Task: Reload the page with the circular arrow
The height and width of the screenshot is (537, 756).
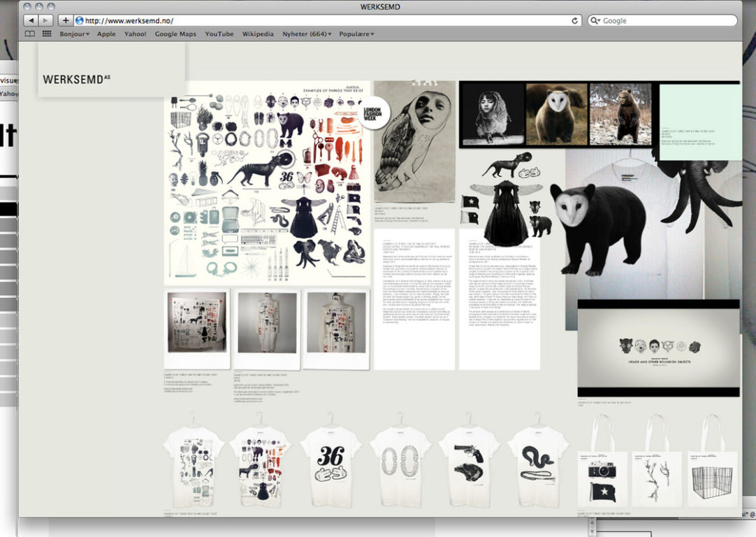Action: 574,21
